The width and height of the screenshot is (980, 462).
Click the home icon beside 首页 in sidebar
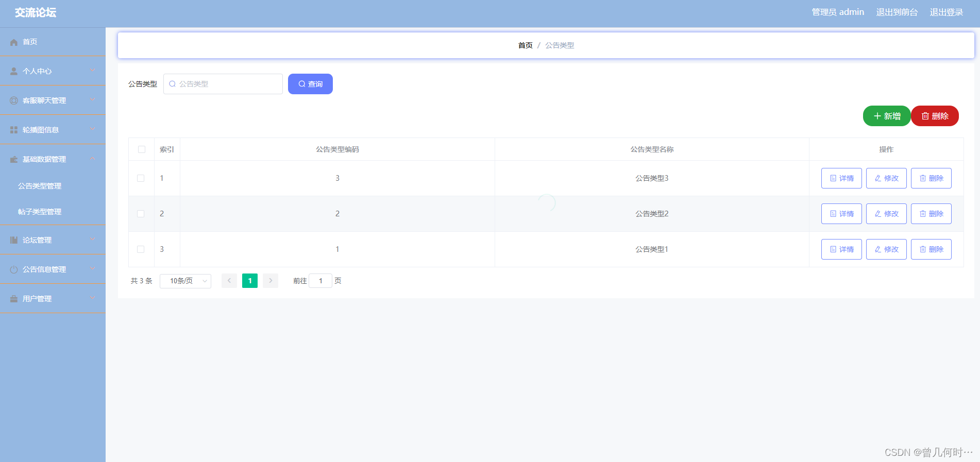coord(14,42)
